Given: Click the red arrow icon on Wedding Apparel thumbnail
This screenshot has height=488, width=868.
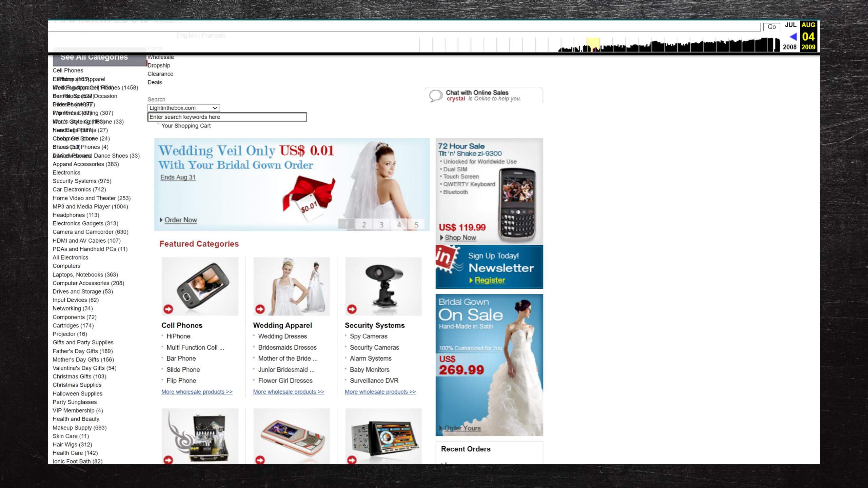Looking at the screenshot, I should (x=260, y=309).
